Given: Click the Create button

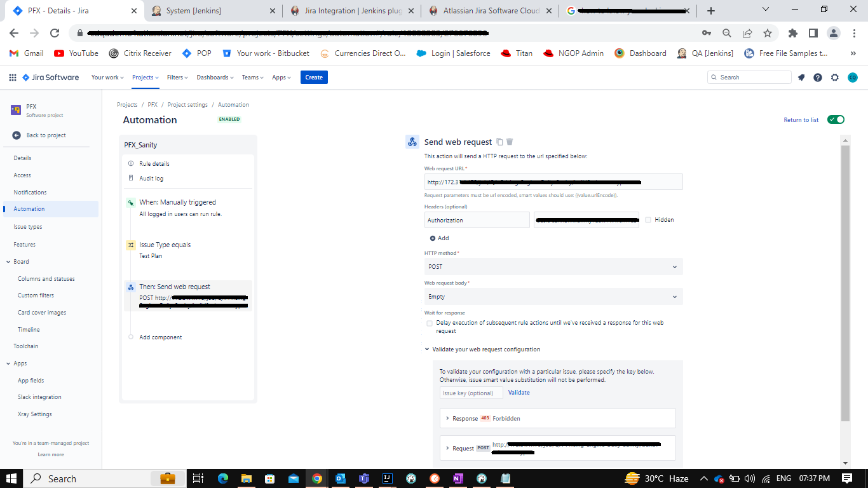Looking at the screenshot, I should [x=314, y=77].
